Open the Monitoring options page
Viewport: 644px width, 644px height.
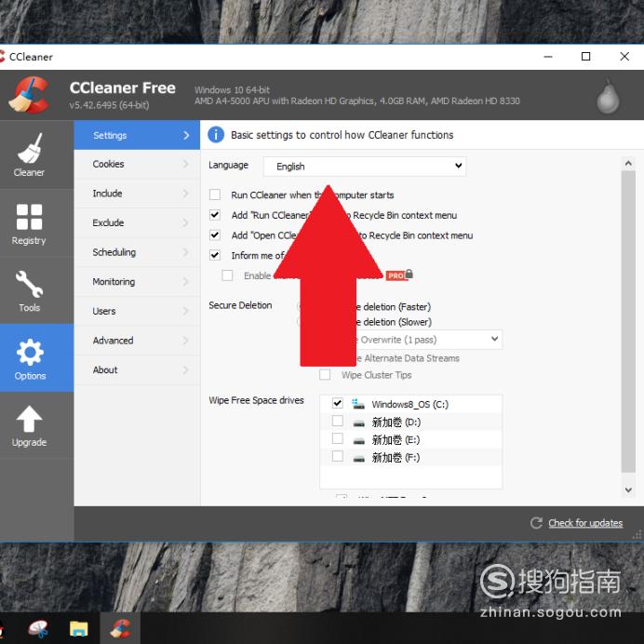137,282
